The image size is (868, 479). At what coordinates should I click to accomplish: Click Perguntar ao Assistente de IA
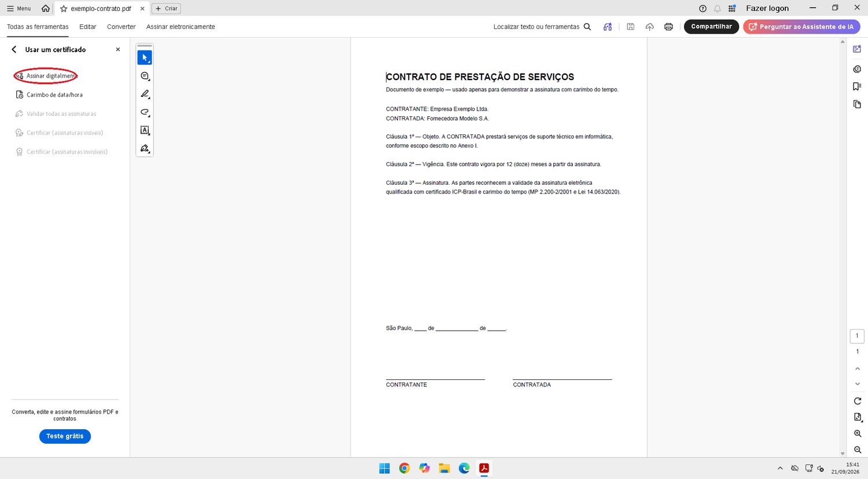click(801, 27)
